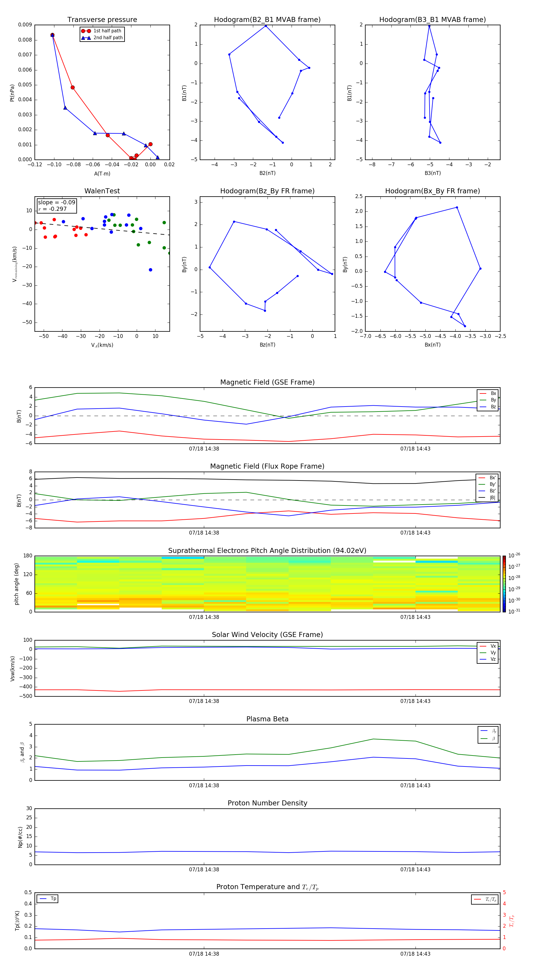Click the 'Bz(nT)' x-axis label
This screenshot has width=535, height=980.
point(267,345)
